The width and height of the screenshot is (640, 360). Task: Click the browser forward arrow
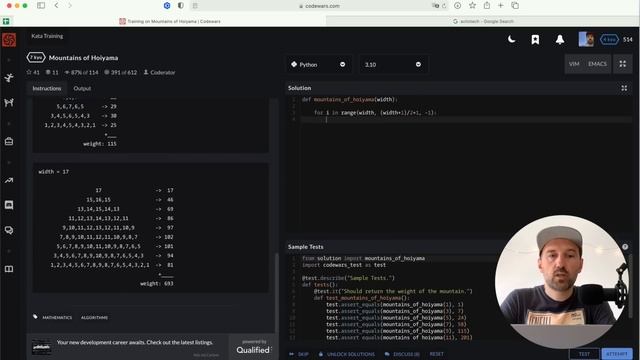[70, 6]
